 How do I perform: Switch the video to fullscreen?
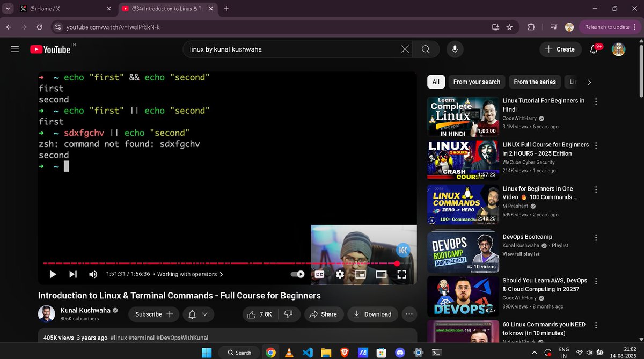tap(402, 274)
